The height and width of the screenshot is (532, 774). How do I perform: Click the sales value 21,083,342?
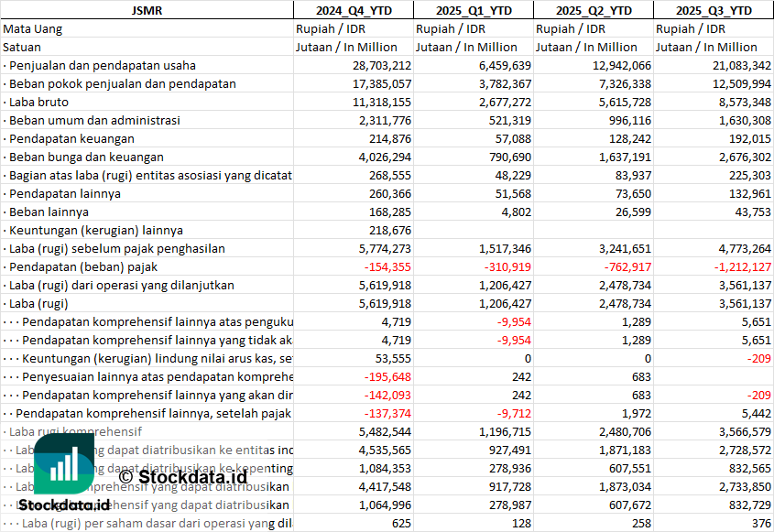[741, 66]
